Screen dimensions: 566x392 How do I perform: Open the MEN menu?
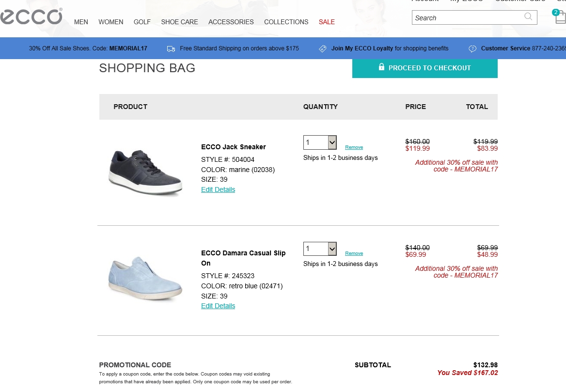point(81,22)
